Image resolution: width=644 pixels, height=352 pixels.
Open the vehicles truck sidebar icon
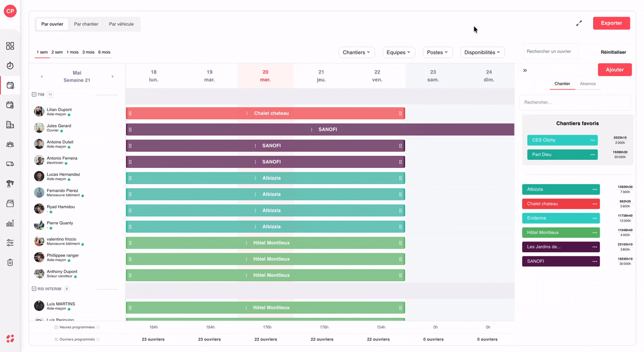tap(10, 164)
